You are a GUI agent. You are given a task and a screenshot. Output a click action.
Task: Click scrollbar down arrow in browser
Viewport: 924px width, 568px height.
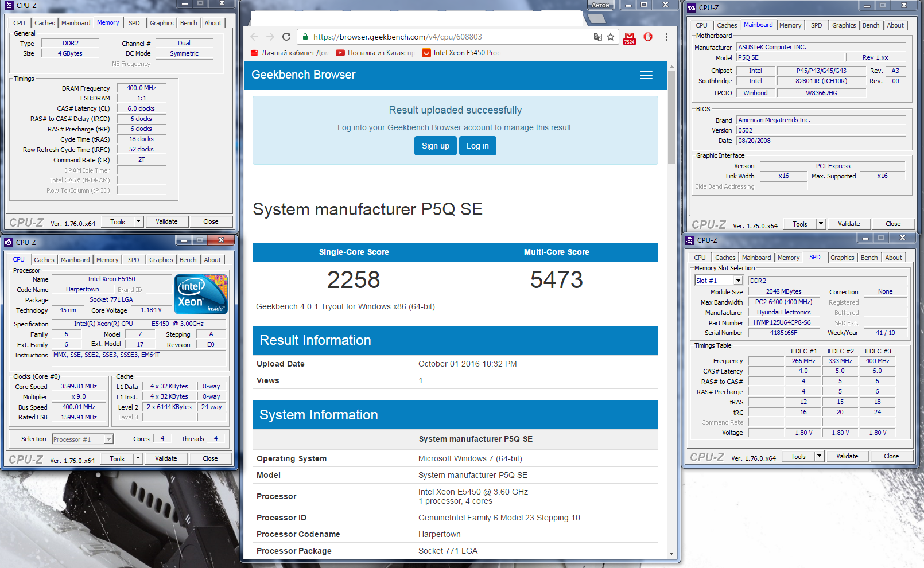coord(671,554)
